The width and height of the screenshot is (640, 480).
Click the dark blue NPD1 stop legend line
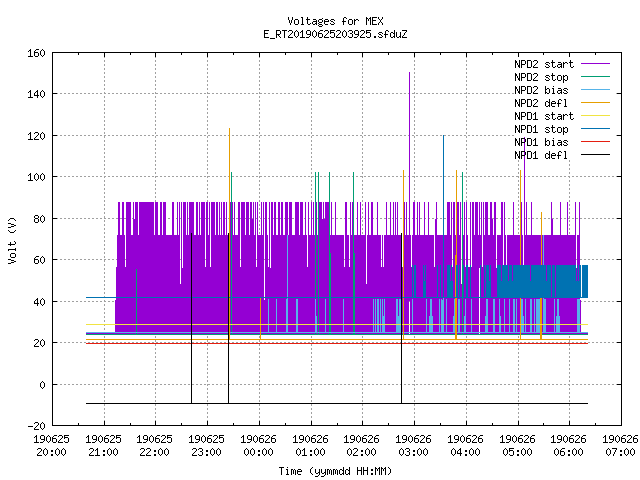tap(596, 129)
